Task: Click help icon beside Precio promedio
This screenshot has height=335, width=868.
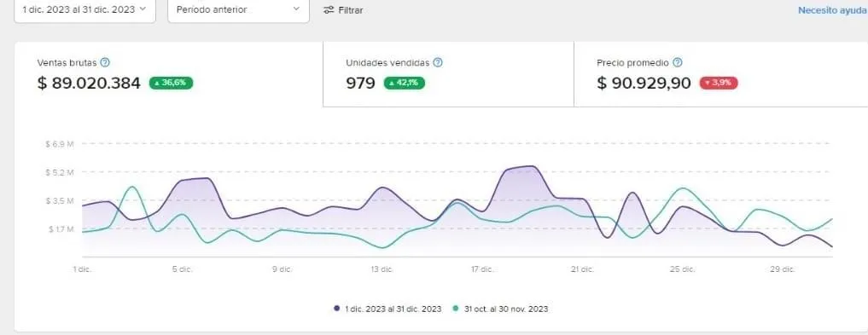Action: pos(678,62)
